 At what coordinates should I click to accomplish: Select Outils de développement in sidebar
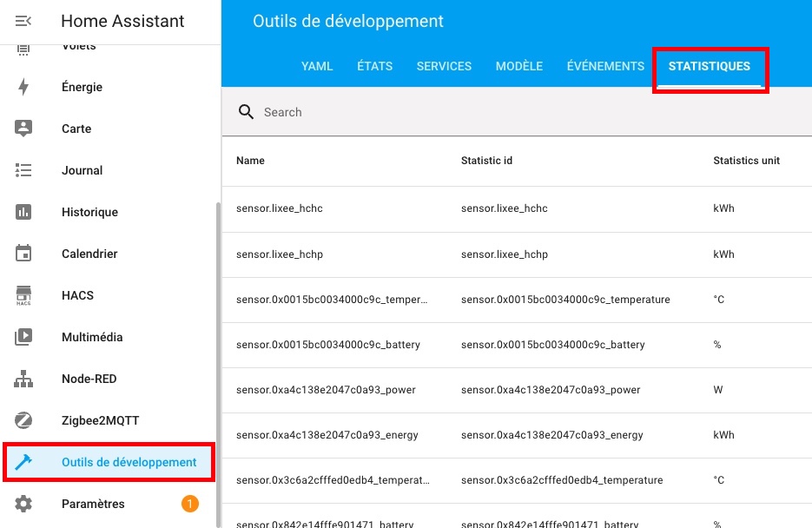pos(109,462)
